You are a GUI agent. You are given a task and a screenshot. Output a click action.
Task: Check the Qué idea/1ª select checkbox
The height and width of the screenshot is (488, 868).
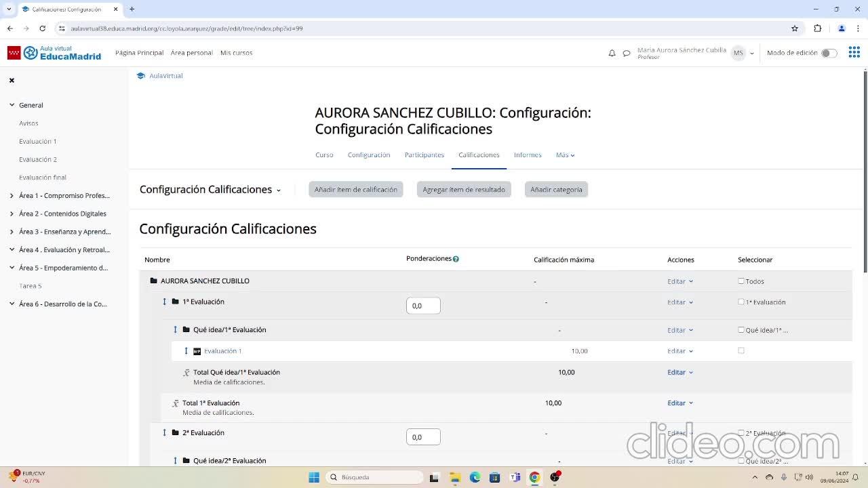[x=741, y=330]
